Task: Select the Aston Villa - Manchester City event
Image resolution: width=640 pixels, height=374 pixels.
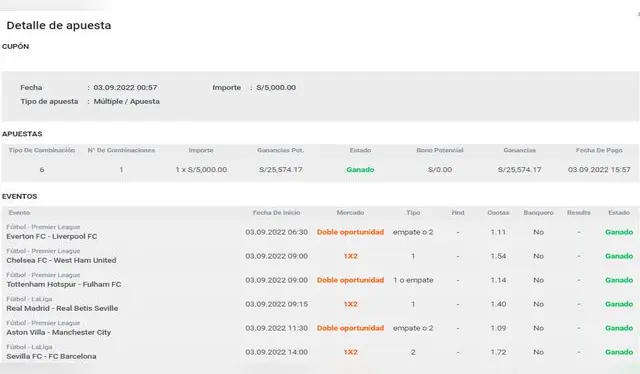Action: 58,332
